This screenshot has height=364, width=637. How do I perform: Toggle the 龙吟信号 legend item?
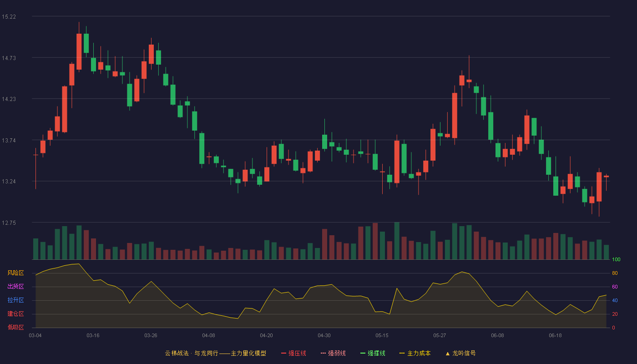460,353
